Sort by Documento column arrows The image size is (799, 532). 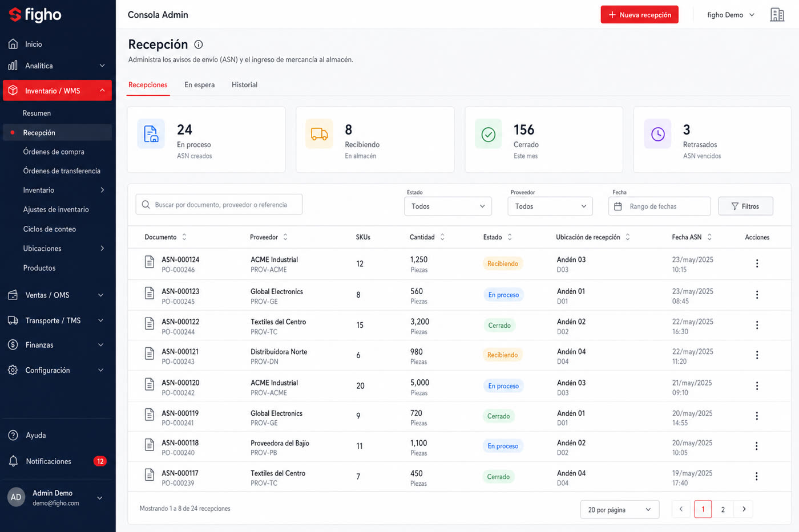[x=184, y=237]
